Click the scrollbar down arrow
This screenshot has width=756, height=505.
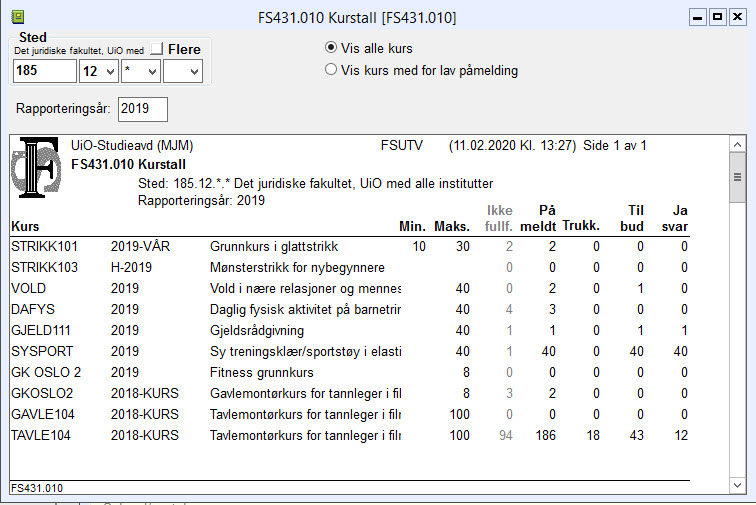click(x=737, y=485)
